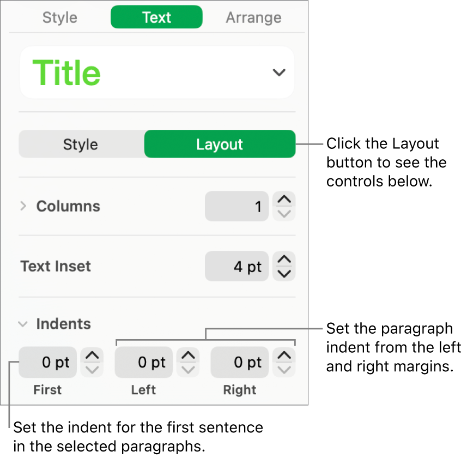The image size is (467, 476).
Task: Click the Left indent value field
Action: tap(143, 362)
